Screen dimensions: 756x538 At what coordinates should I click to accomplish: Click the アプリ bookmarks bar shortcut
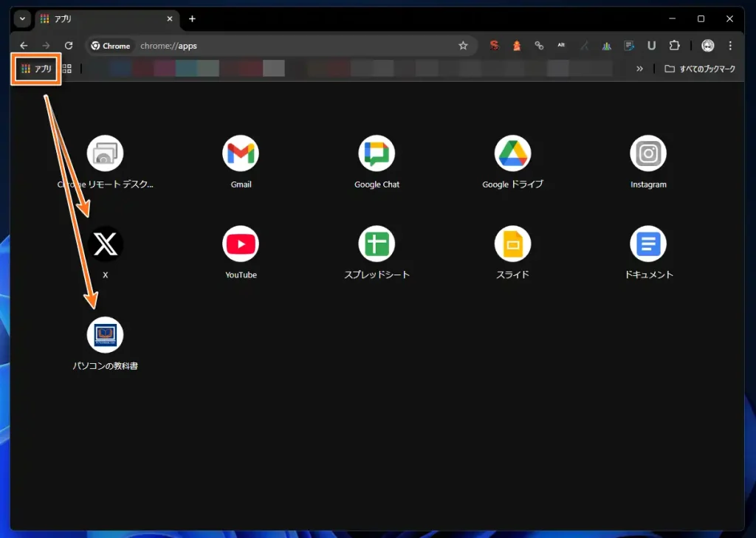[x=36, y=69]
